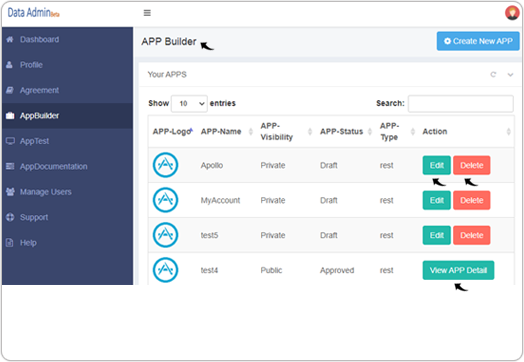524x362 pixels.
Task: Click the MyAccount app name cell
Action: (220, 201)
